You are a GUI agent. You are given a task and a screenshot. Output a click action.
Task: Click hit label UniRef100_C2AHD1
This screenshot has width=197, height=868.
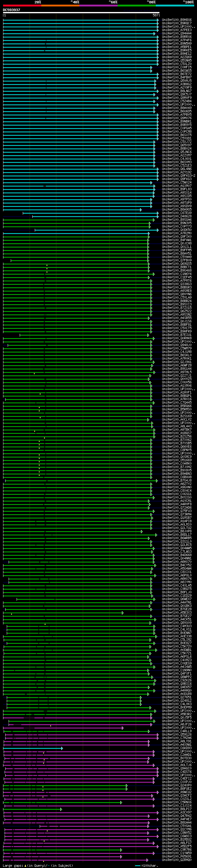[x=177, y=755]
